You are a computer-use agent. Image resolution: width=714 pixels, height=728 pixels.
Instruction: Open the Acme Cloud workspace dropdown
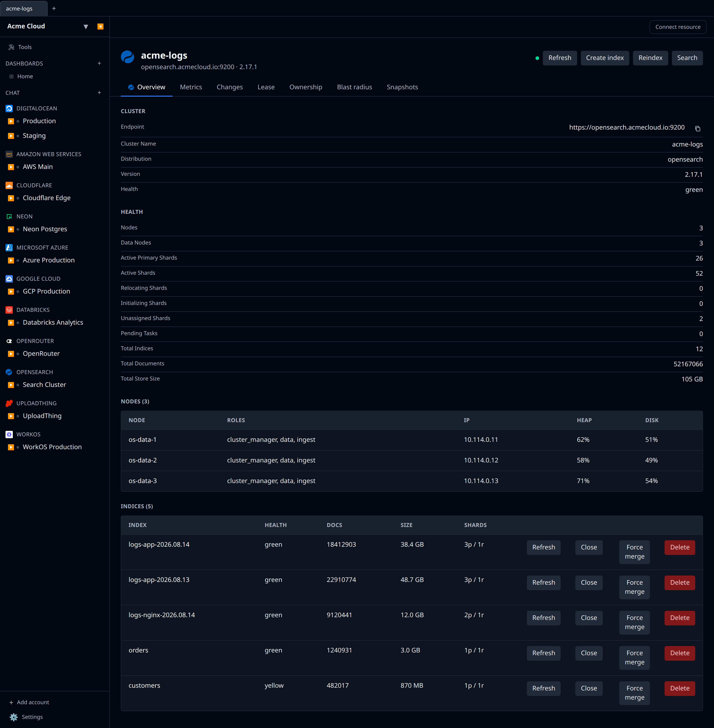(x=86, y=26)
